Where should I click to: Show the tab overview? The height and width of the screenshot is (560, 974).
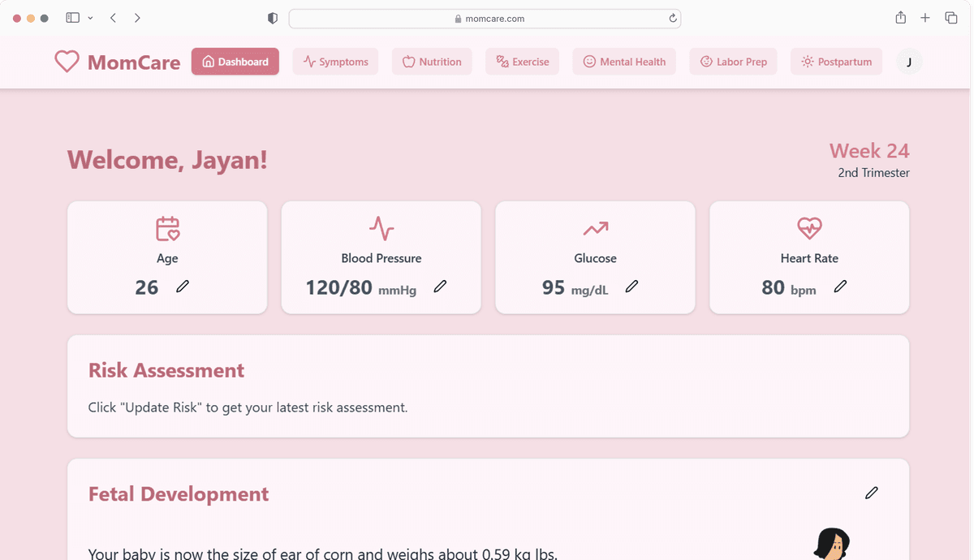point(951,18)
